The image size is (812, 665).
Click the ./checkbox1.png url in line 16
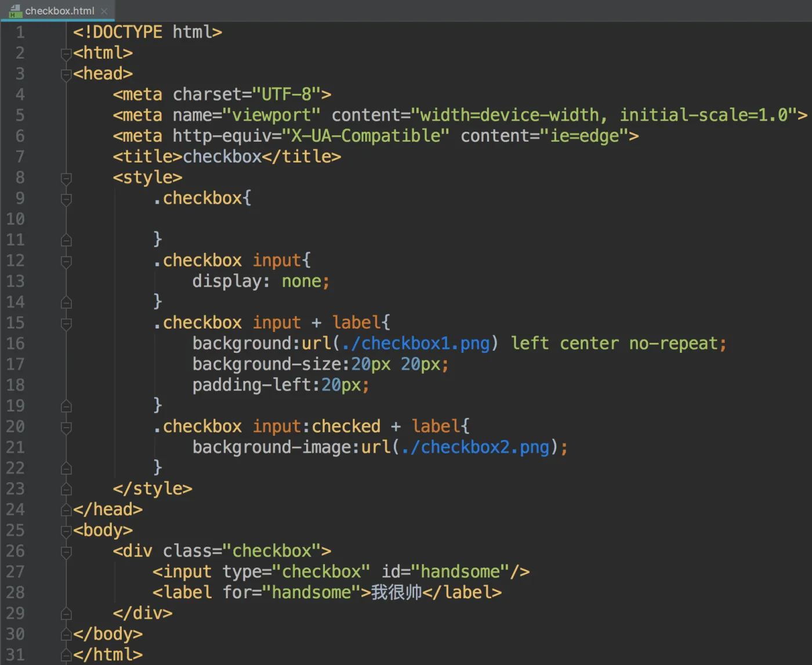click(x=414, y=343)
